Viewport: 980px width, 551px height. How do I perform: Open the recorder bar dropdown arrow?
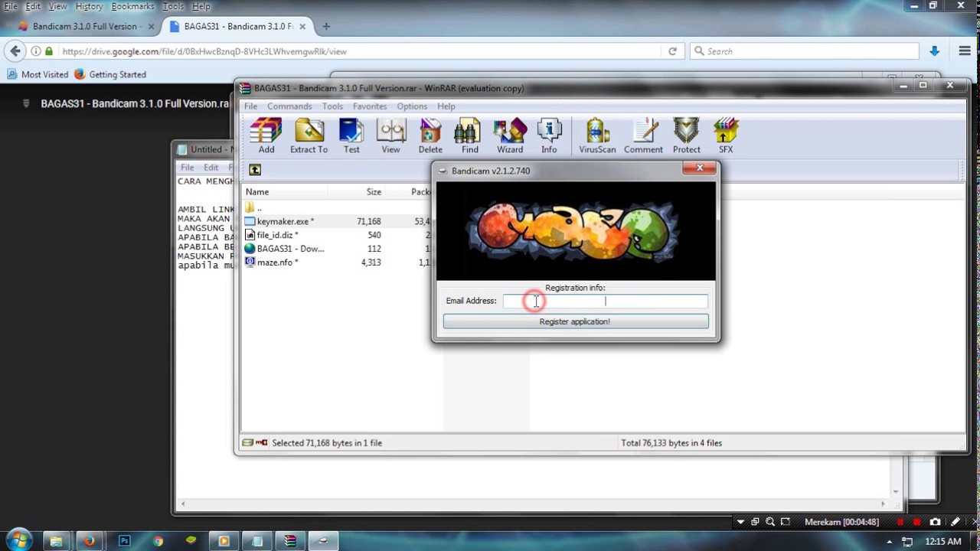(x=740, y=522)
